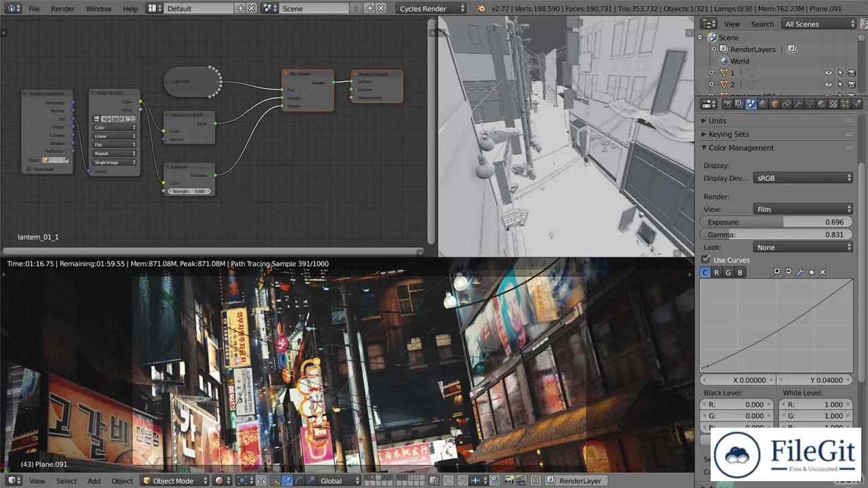The width and height of the screenshot is (868, 488).
Task: Open the Look None dropdown
Action: click(x=803, y=247)
